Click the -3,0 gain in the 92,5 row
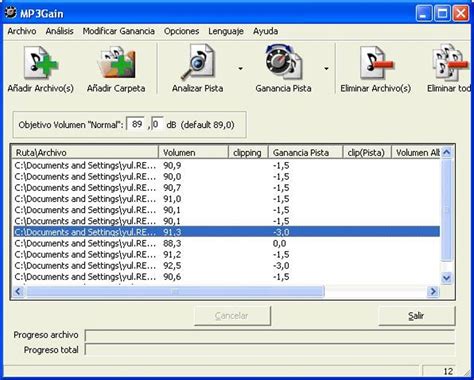Image resolution: width=474 pixels, height=380 pixels. 281,266
